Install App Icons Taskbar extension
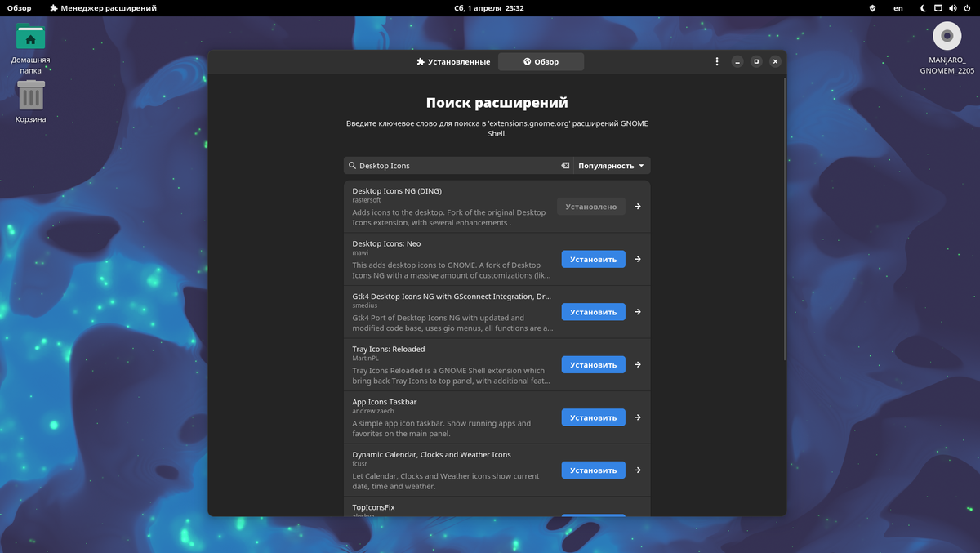 [x=594, y=417]
